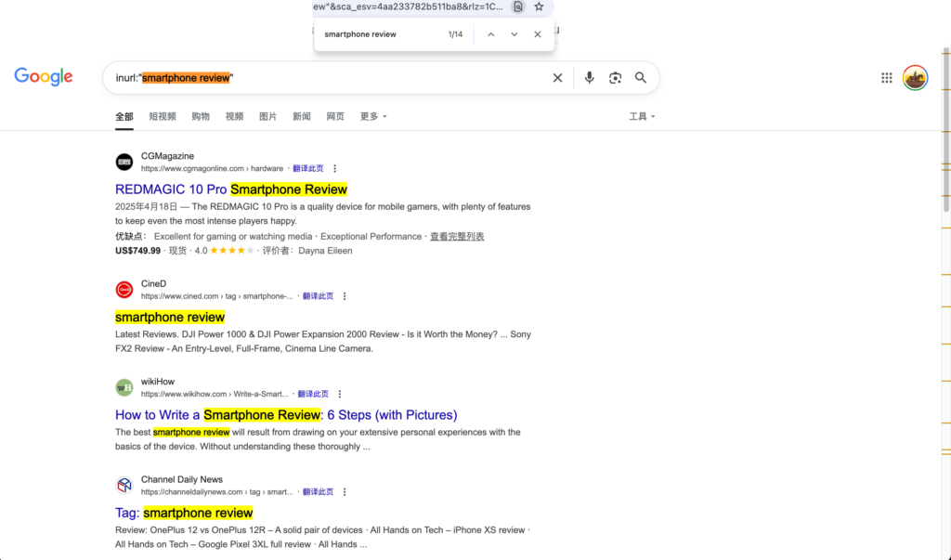Go to previous find match
This screenshot has width=951, height=560.
(x=490, y=34)
